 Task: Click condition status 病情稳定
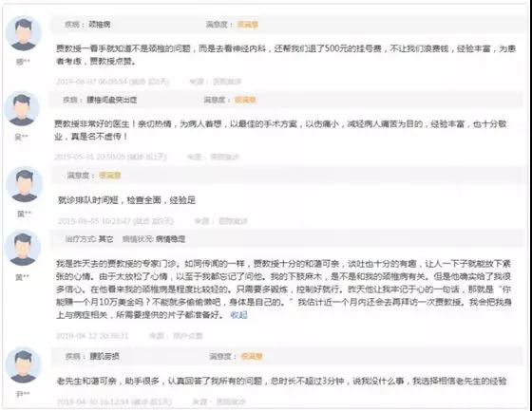(x=170, y=239)
